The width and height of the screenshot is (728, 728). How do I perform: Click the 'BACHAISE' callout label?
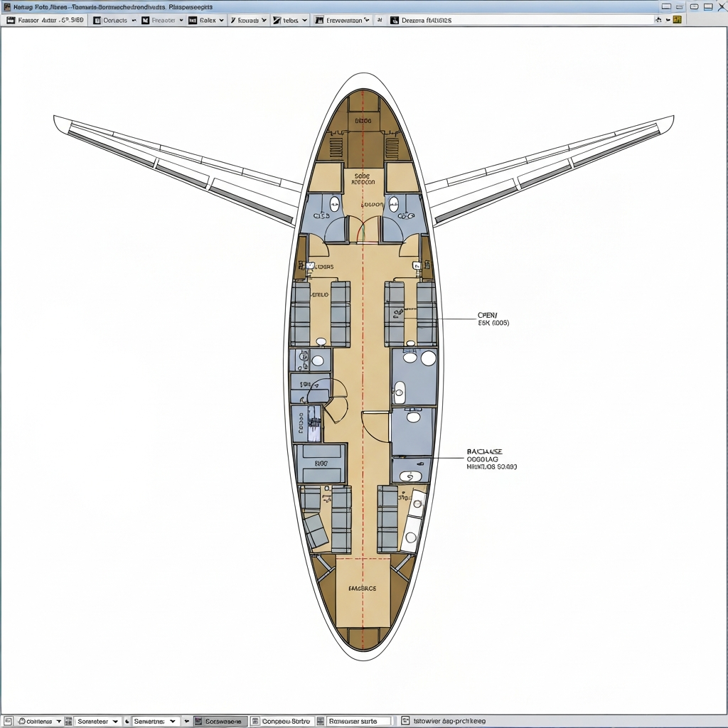[492, 459]
